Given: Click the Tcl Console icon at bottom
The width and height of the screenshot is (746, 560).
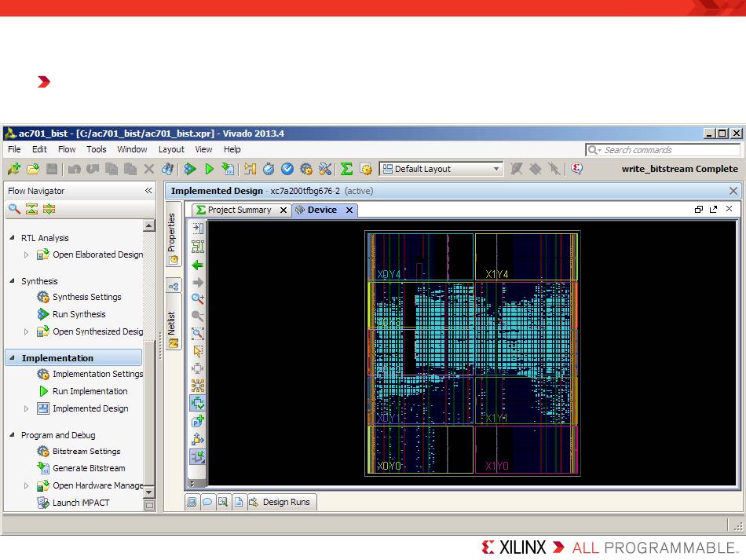Looking at the screenshot, I should click(192, 502).
